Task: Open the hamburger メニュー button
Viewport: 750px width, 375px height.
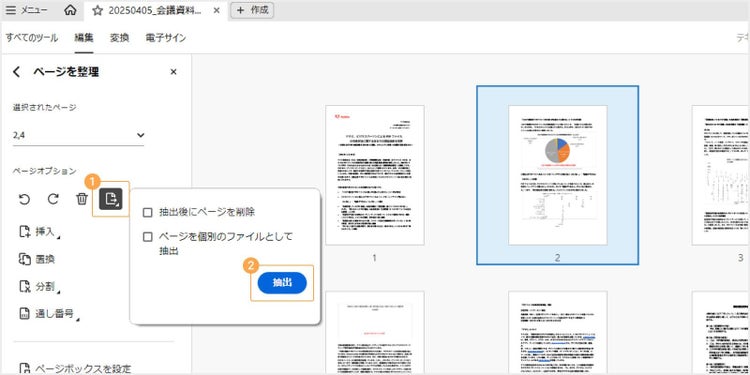Action: point(26,11)
